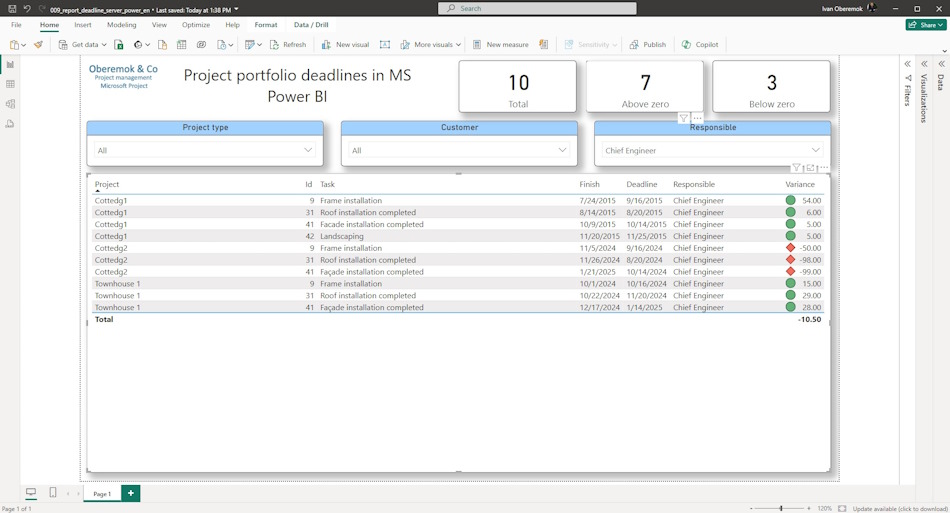The image size is (950, 513).
Task: Click the zoom slider handle
Action: [781, 509]
